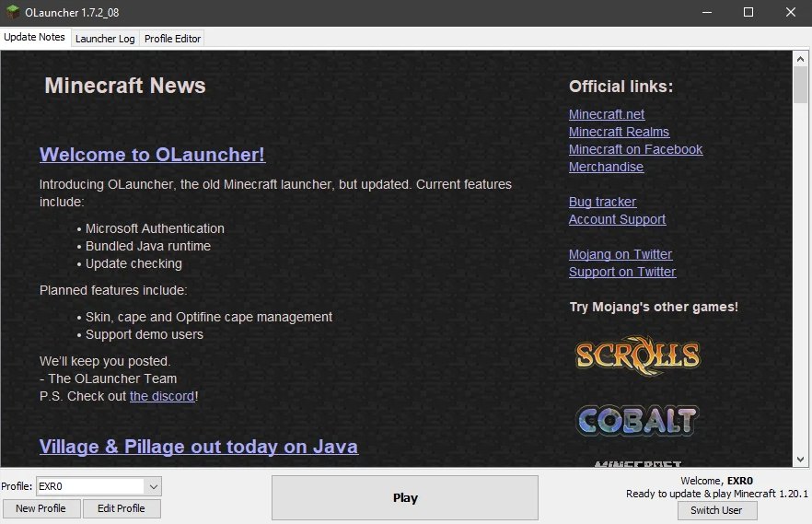This screenshot has width=812, height=524.
Task: Click the Minecraft News heading
Action: [x=125, y=86]
